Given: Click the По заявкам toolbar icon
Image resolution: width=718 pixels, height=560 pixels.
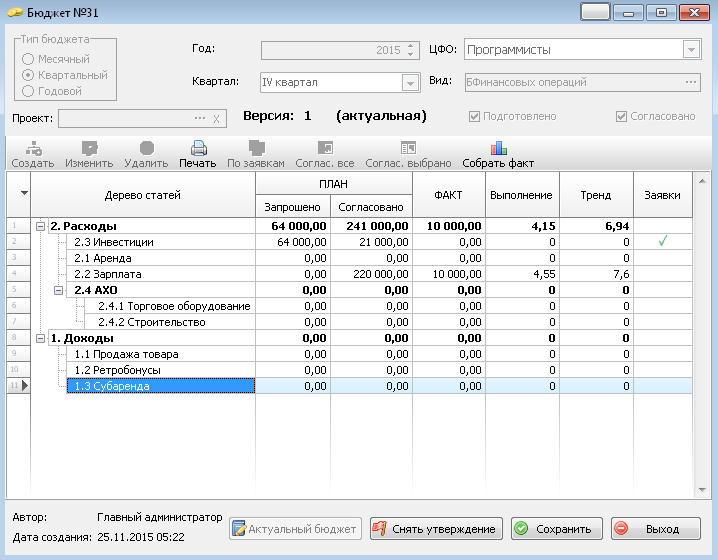Looking at the screenshot, I should pyautogui.click(x=256, y=148).
